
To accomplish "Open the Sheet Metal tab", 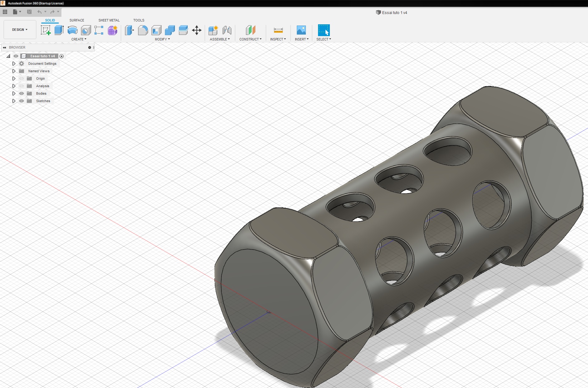I will click(x=109, y=20).
